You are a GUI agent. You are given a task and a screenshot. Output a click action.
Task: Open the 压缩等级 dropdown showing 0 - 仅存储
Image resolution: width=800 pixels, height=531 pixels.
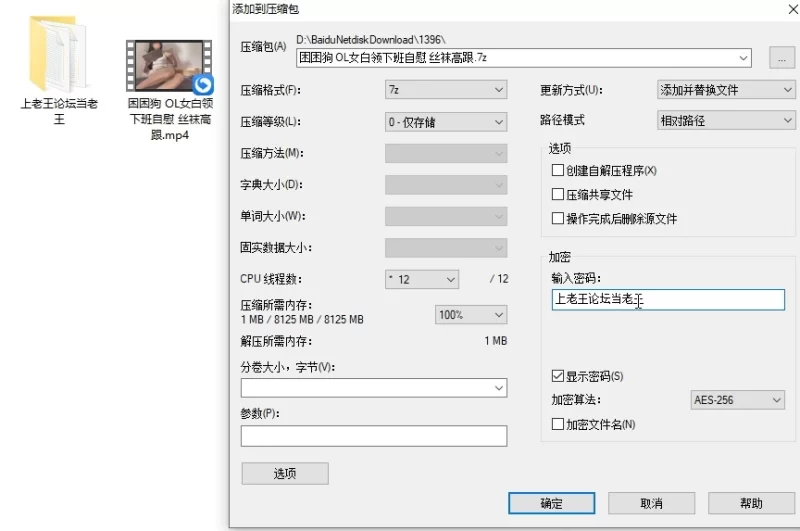446,122
